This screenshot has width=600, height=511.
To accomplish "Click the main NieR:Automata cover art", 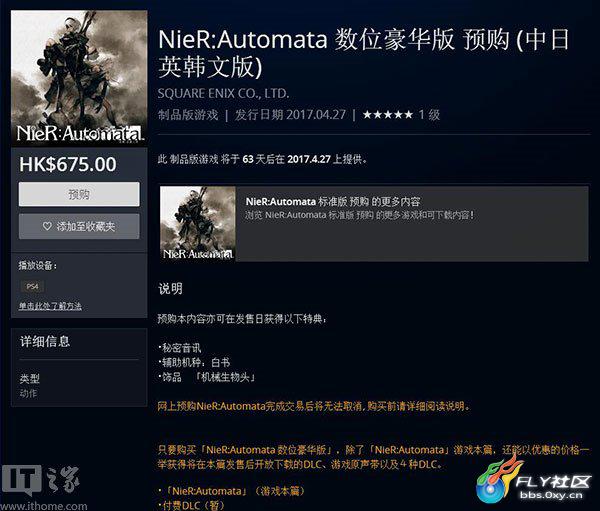I will pyautogui.click(x=79, y=78).
